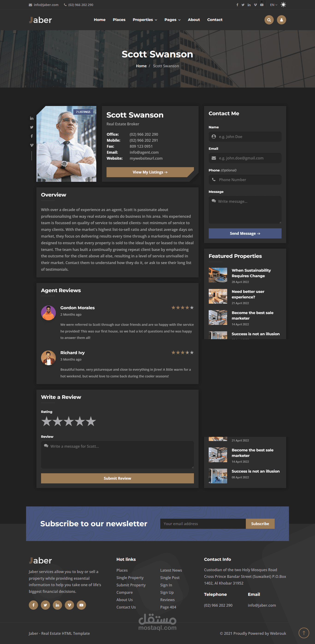
Task: Click agent's Vimeo icon beside photo
Action: tap(32, 145)
